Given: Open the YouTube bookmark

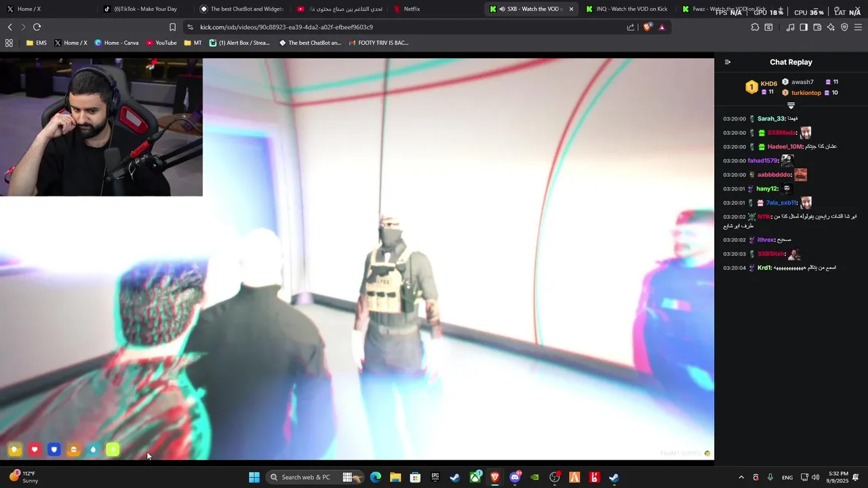Looking at the screenshot, I should (161, 43).
